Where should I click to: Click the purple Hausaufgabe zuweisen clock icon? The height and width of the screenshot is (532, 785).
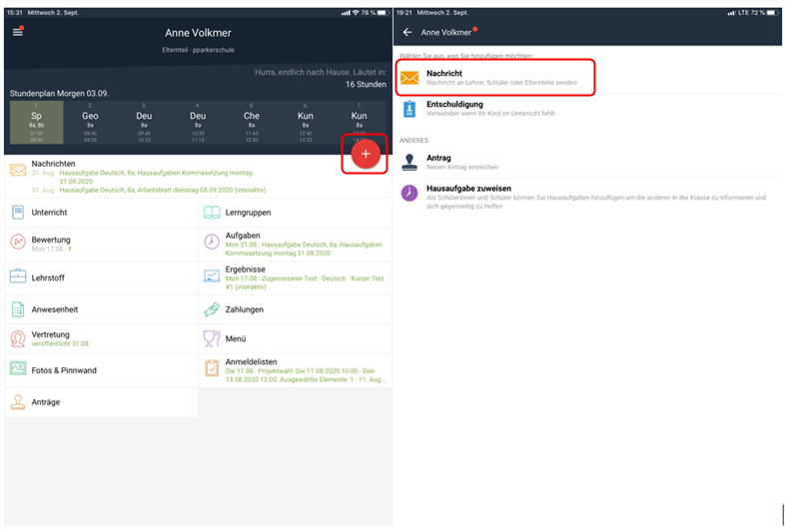click(409, 193)
